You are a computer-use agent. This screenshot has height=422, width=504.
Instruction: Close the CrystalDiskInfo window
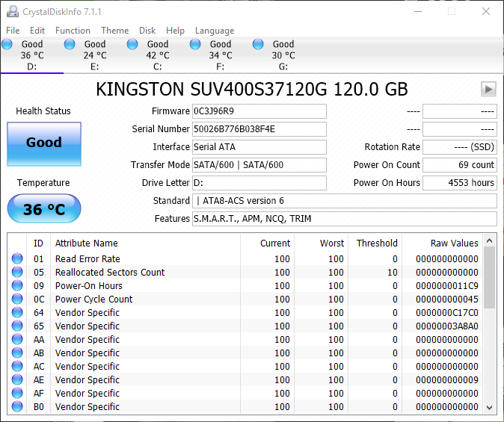click(485, 11)
